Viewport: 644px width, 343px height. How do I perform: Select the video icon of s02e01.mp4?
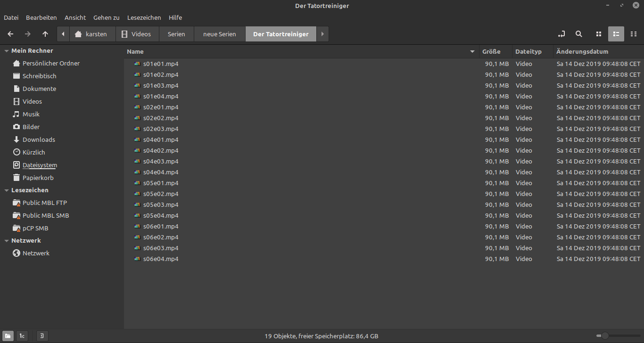click(137, 107)
